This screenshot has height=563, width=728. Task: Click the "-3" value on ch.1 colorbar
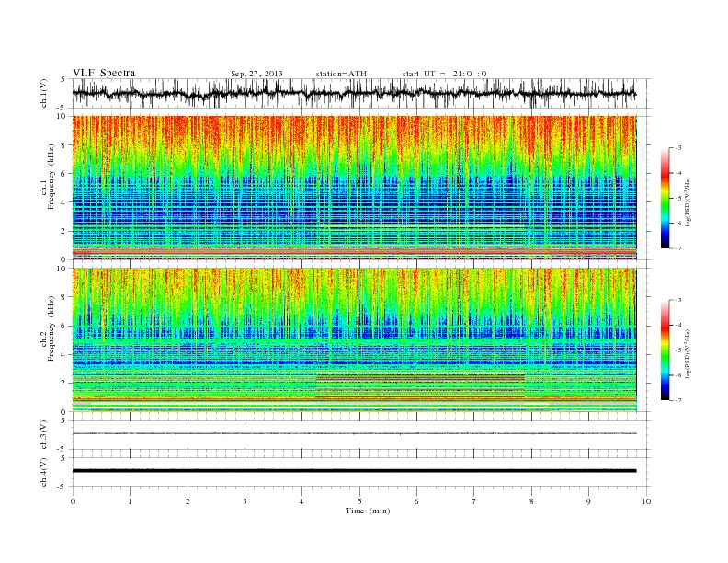pyautogui.click(x=677, y=148)
